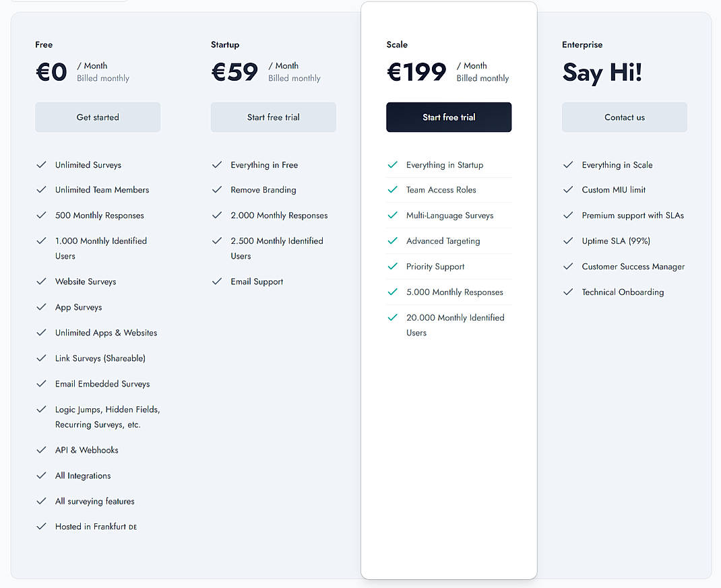Click the checkmark beside "Email Support"
The image size is (721, 588).
(x=217, y=282)
